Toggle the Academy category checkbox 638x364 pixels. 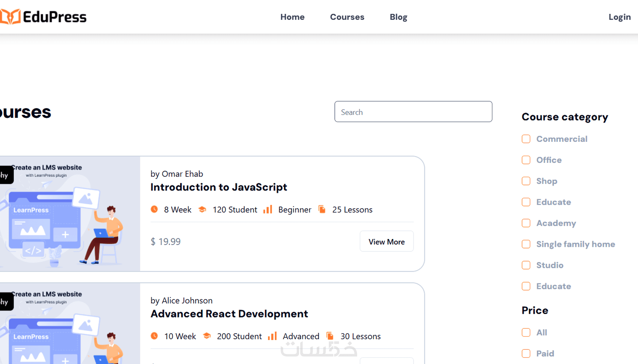coord(526,223)
